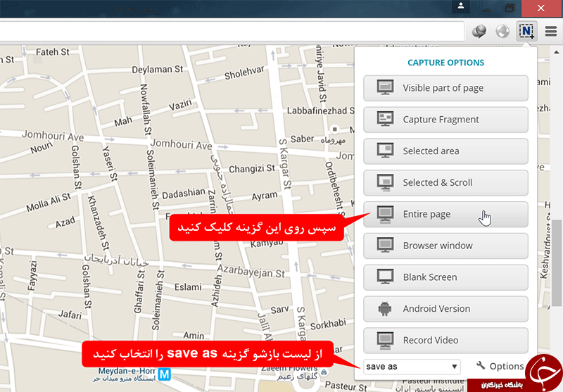Click the page vertical scrollbar thumb
Image resolution: width=563 pixels, height=392 pixels.
point(557,263)
